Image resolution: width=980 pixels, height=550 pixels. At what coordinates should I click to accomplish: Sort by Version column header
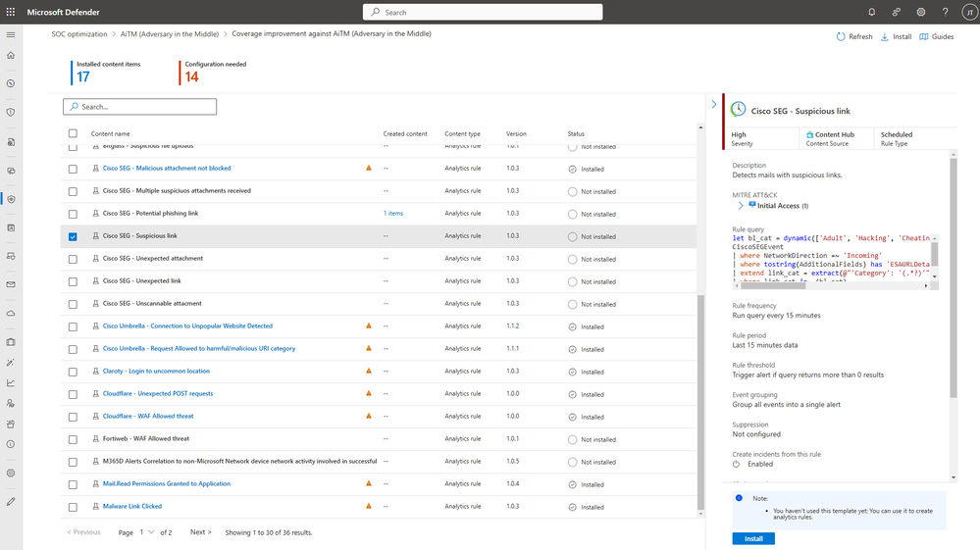click(x=516, y=133)
